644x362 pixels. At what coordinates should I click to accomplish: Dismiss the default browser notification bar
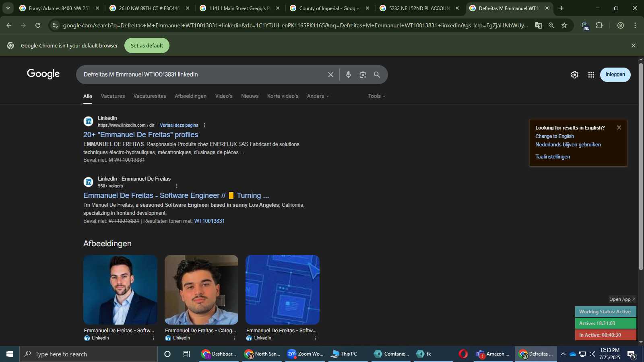634,45
